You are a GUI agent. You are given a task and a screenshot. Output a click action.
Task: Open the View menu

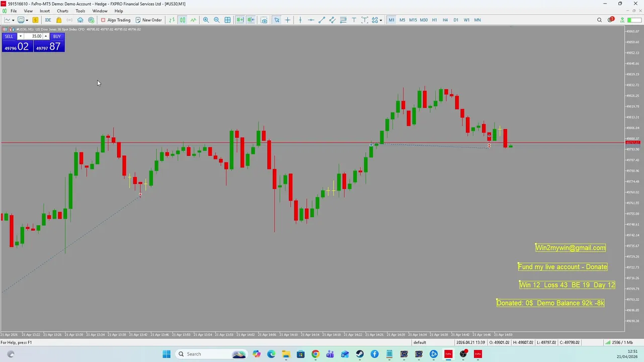[28, 11]
